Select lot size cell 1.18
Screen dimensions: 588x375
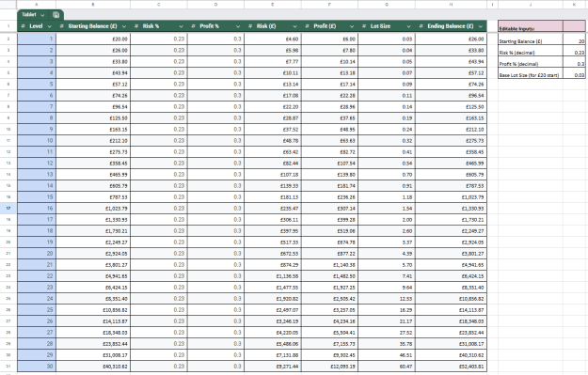[387, 196]
